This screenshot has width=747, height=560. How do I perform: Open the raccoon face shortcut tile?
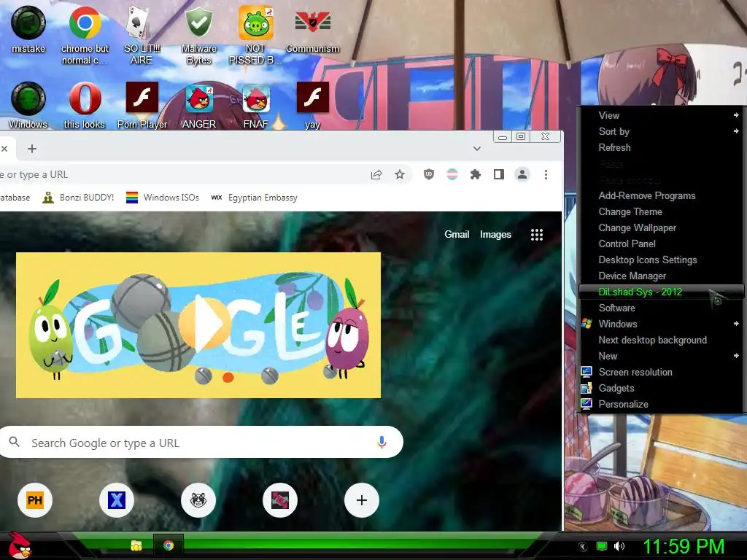pos(198,500)
